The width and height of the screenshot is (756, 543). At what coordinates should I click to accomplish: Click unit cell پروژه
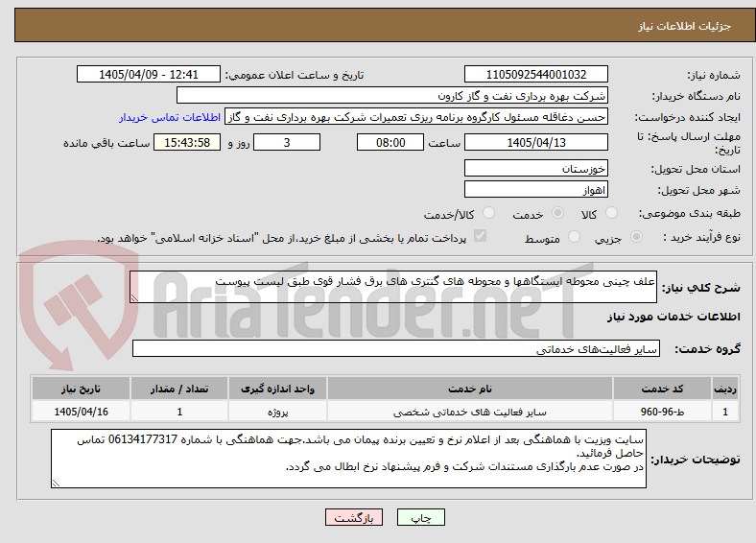[277, 412]
